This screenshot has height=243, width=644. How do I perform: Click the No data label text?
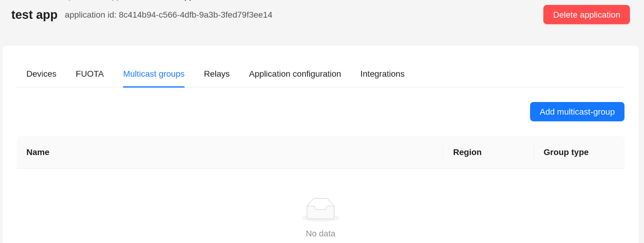click(x=321, y=233)
